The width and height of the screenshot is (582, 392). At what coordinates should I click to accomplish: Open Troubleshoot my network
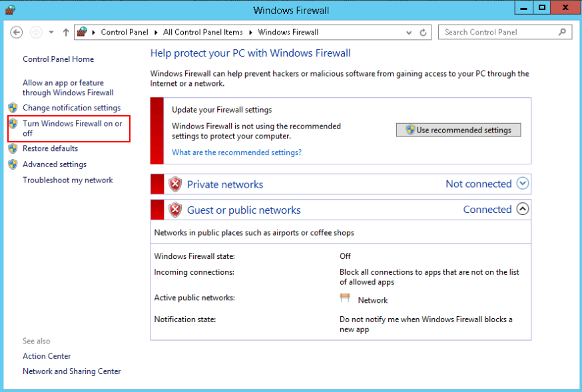(x=67, y=180)
